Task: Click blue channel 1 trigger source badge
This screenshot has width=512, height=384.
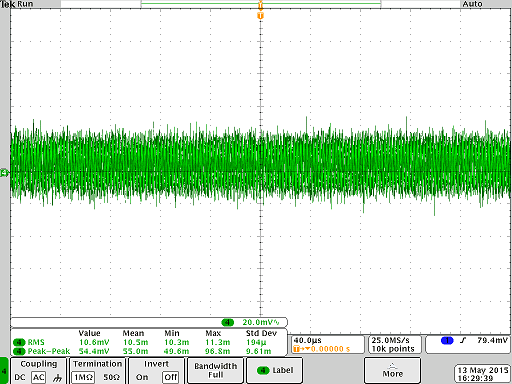Action: coord(447,340)
